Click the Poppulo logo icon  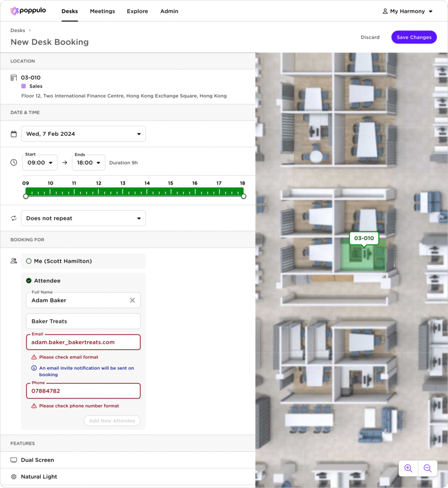(x=14, y=11)
